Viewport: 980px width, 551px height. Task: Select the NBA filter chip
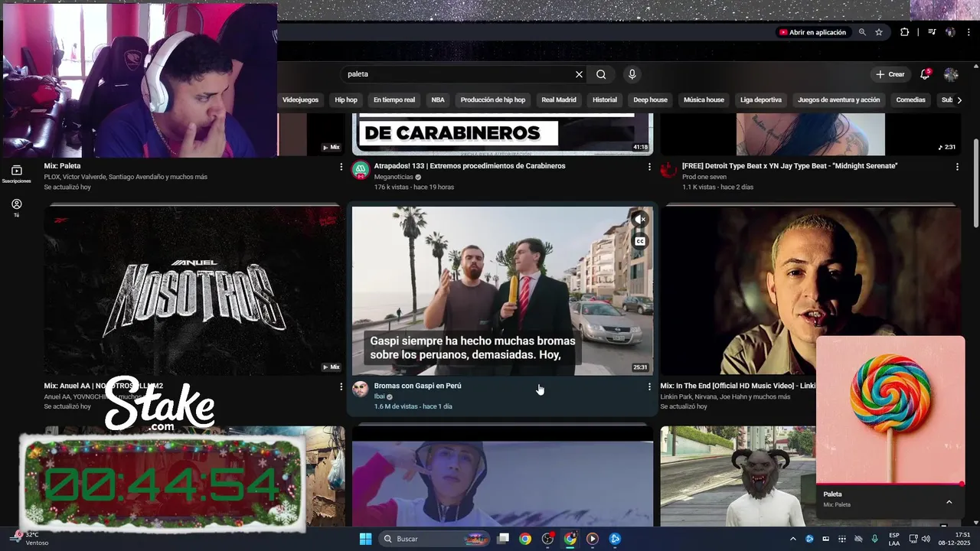438,99
